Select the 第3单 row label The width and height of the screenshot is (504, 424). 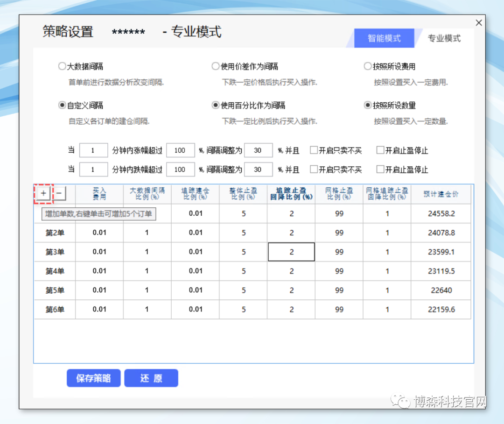pyautogui.click(x=55, y=252)
